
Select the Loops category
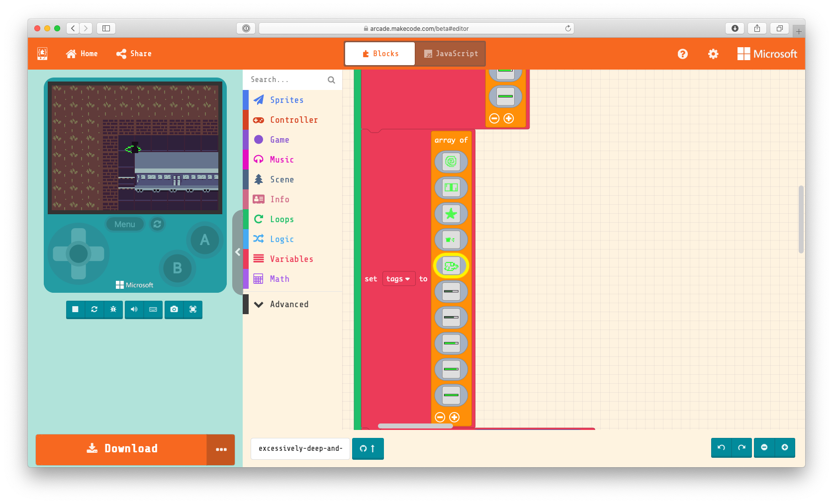(x=292, y=219)
